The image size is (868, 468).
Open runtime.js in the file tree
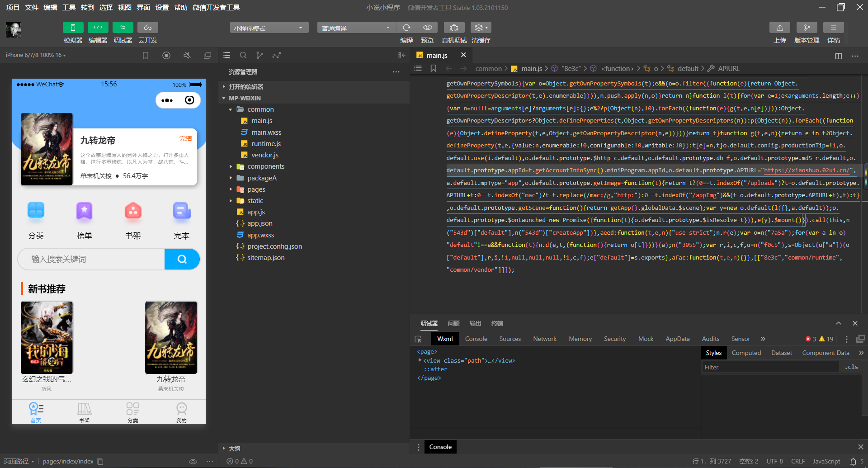tap(314, 144)
